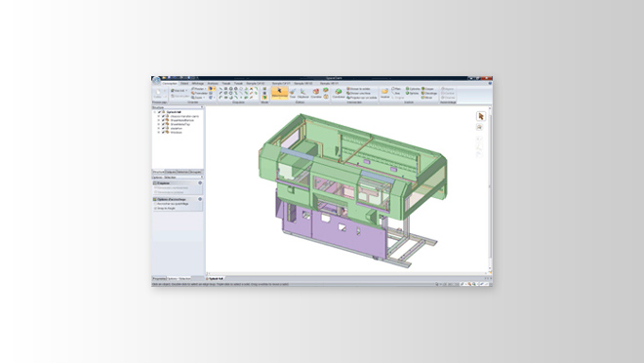Activate the Déplacer (Move) tool
644x363 pixels.
303,94
